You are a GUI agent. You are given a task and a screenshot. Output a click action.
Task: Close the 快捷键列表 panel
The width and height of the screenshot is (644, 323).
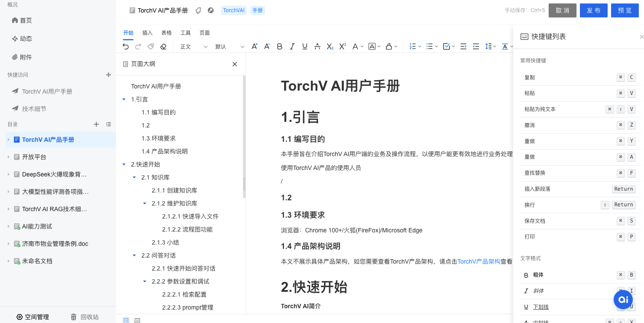tap(641, 37)
